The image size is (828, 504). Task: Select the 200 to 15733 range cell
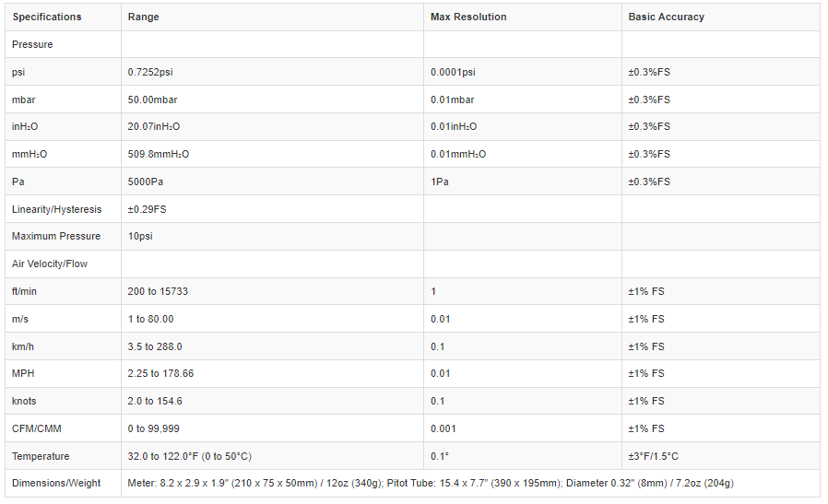click(x=159, y=291)
